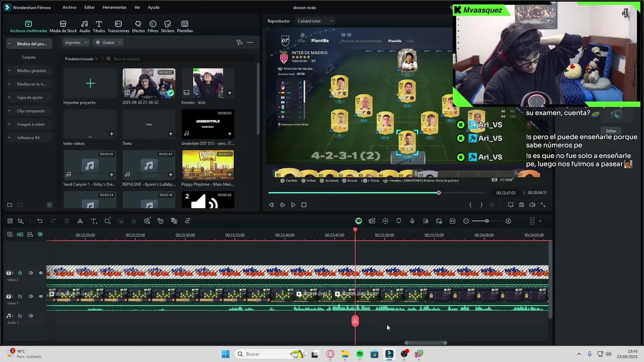Click the split scissors tool
The height and width of the screenshot is (362, 644).
tap(80, 221)
